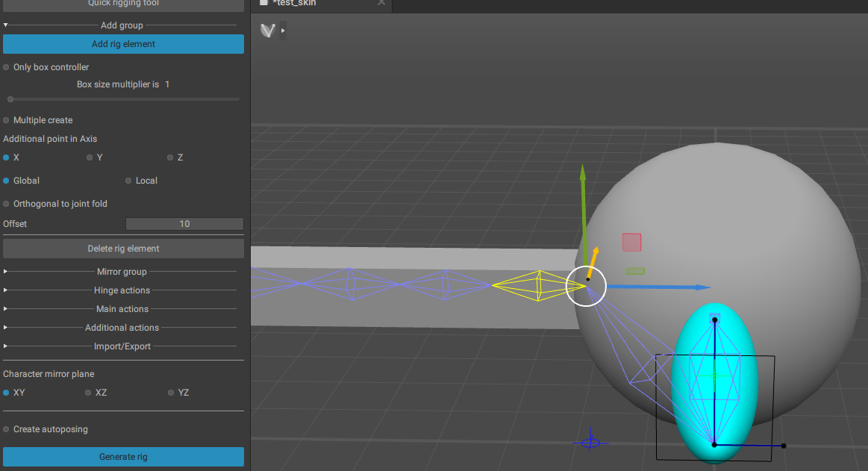The image size is (868, 471).
Task: Close the test_skin tab
Action: tap(381, 3)
